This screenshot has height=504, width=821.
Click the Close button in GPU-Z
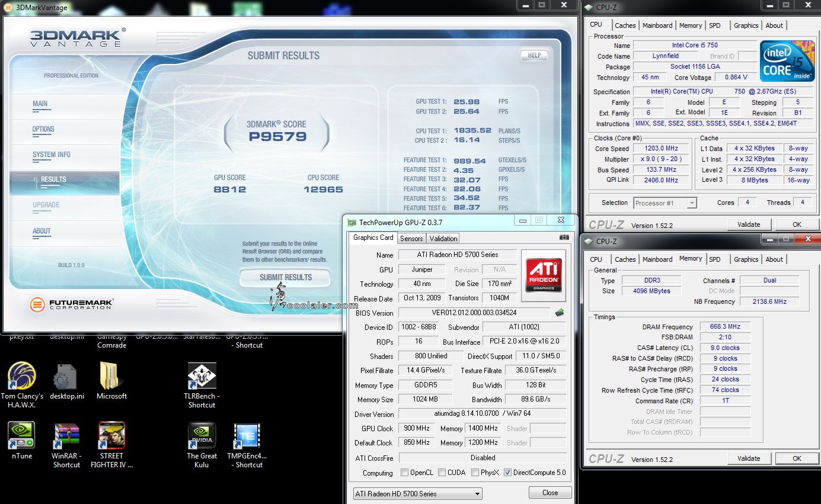pos(550,493)
